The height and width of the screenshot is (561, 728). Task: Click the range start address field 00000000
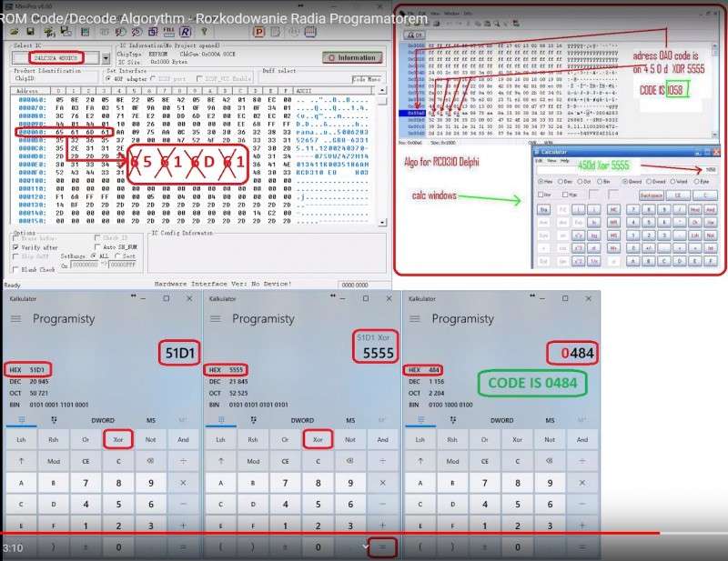click(x=85, y=265)
